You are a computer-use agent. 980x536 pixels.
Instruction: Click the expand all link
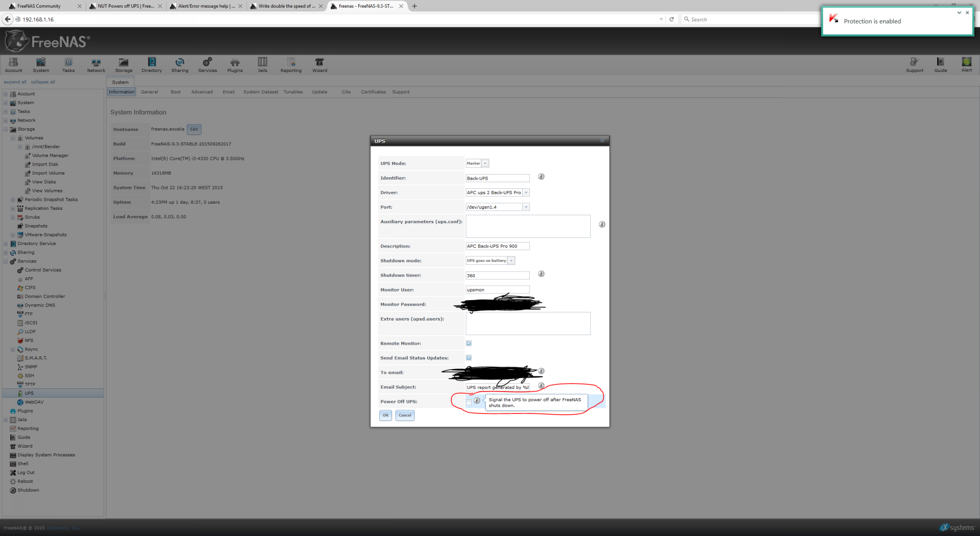pyautogui.click(x=15, y=82)
